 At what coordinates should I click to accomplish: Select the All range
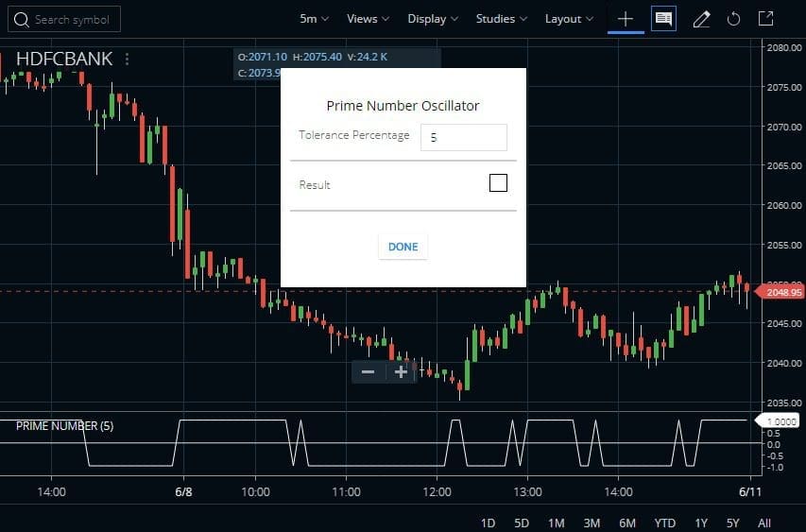point(764,523)
